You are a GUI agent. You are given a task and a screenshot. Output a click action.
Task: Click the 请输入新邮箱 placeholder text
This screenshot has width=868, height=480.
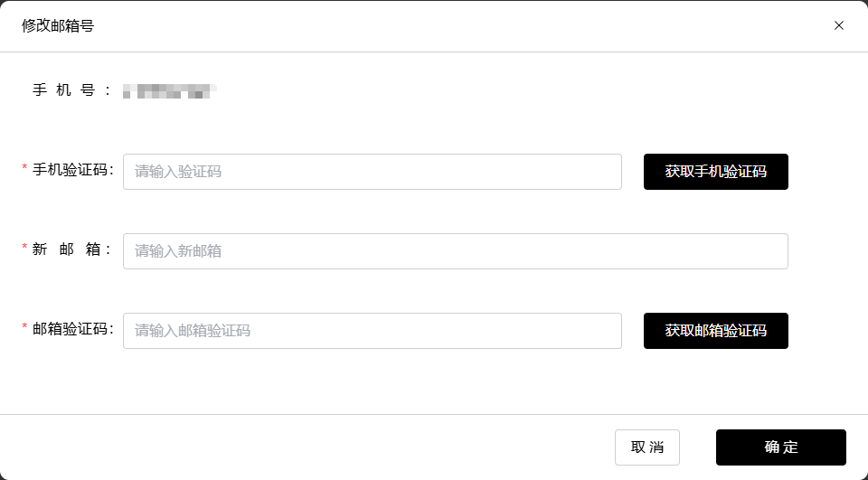coord(178,251)
